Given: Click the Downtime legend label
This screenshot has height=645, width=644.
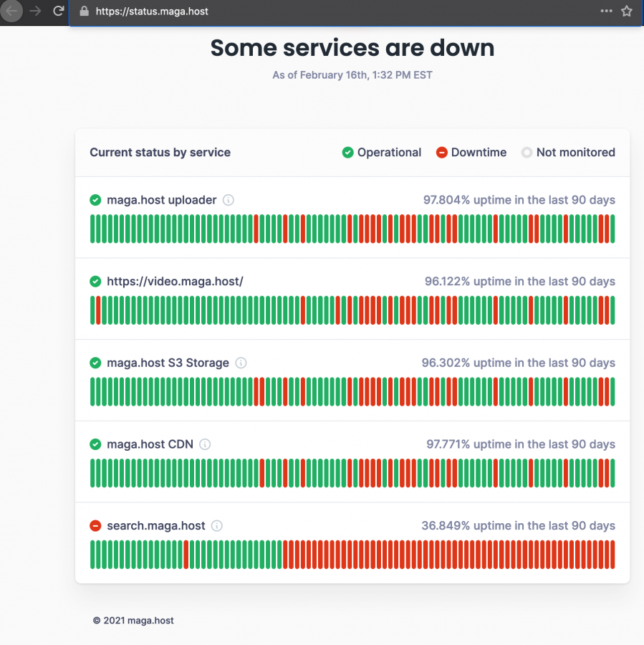Looking at the screenshot, I should coord(479,153).
